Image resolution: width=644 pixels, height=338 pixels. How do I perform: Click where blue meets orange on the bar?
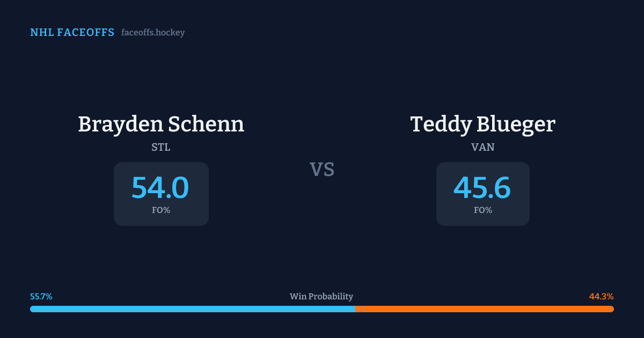coord(355,309)
